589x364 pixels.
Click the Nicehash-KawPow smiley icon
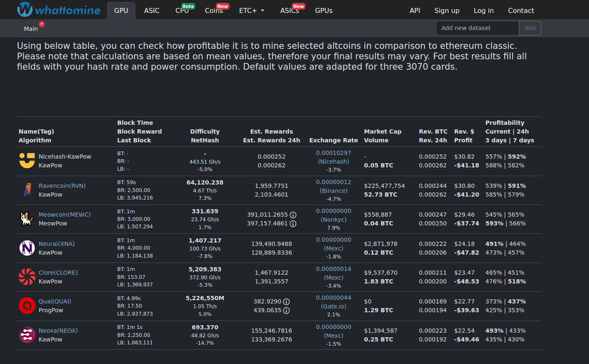pyautogui.click(x=27, y=161)
